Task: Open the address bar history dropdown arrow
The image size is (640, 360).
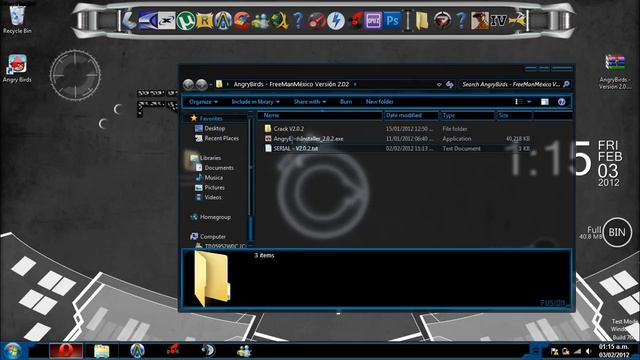Action: point(439,84)
